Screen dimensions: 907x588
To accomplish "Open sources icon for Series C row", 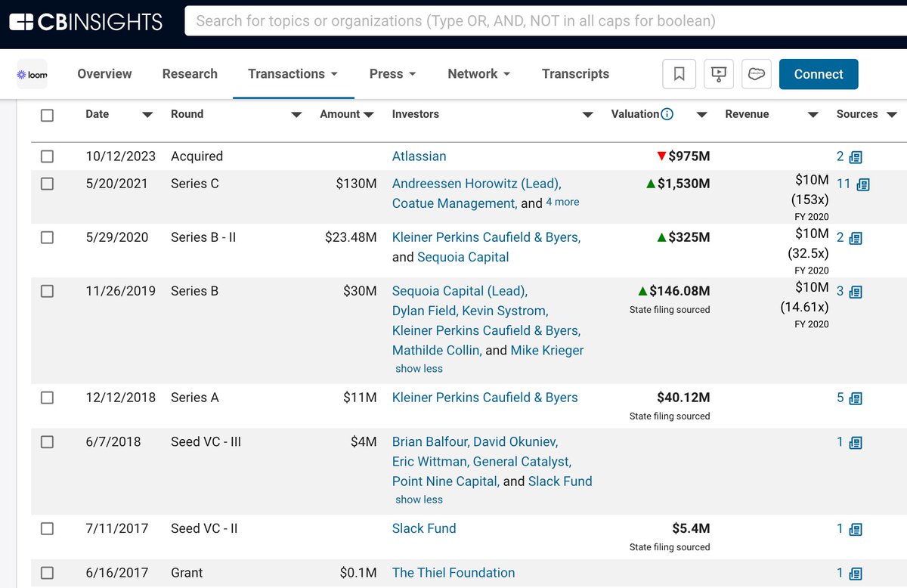I will click(x=863, y=184).
